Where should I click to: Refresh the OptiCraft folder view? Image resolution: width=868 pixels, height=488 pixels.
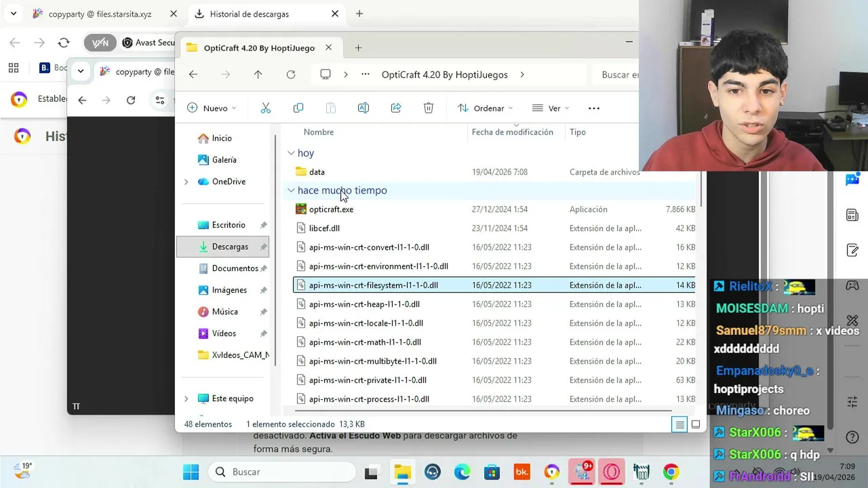291,75
